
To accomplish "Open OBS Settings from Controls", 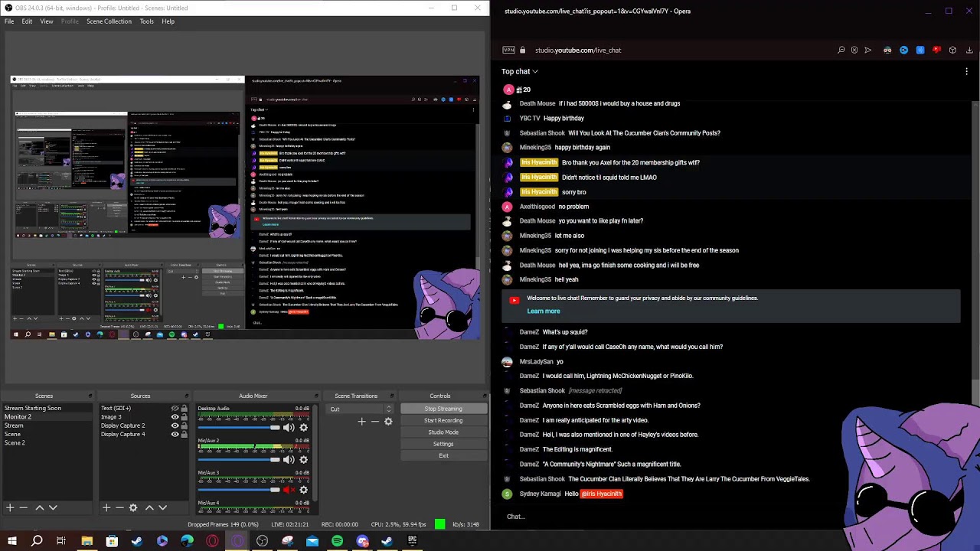I will [x=443, y=444].
